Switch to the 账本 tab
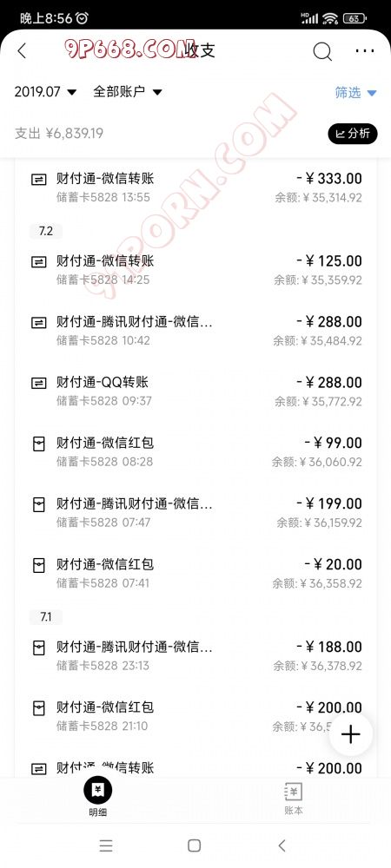 [x=293, y=799]
